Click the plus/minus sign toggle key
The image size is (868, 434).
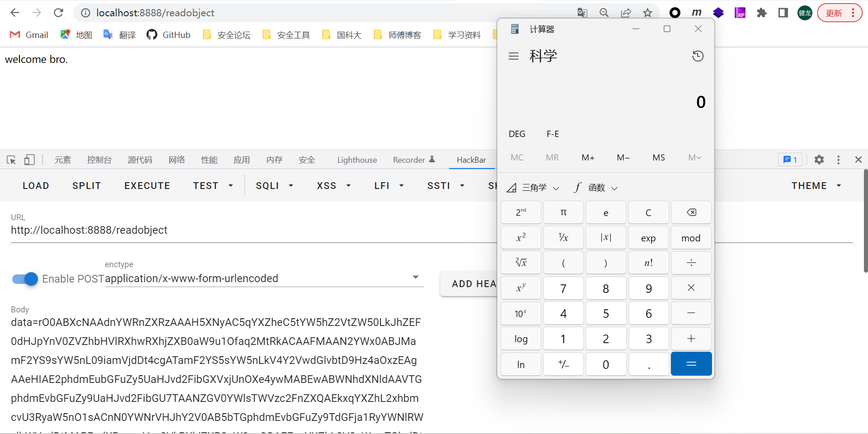(x=563, y=364)
